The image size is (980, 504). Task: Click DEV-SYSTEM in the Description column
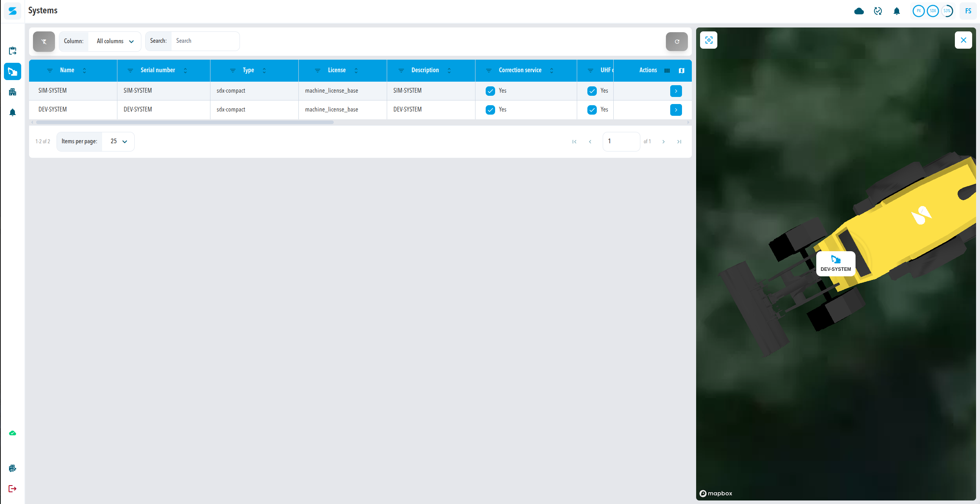408,110
